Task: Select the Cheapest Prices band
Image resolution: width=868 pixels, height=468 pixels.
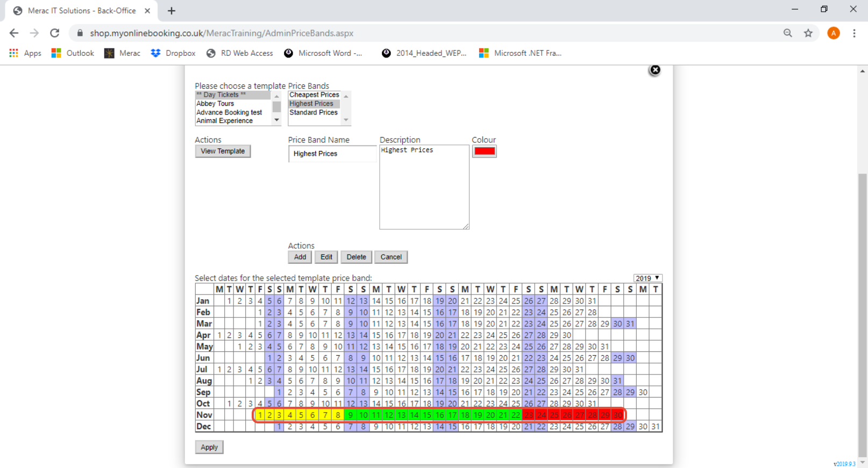Action: coord(314,95)
